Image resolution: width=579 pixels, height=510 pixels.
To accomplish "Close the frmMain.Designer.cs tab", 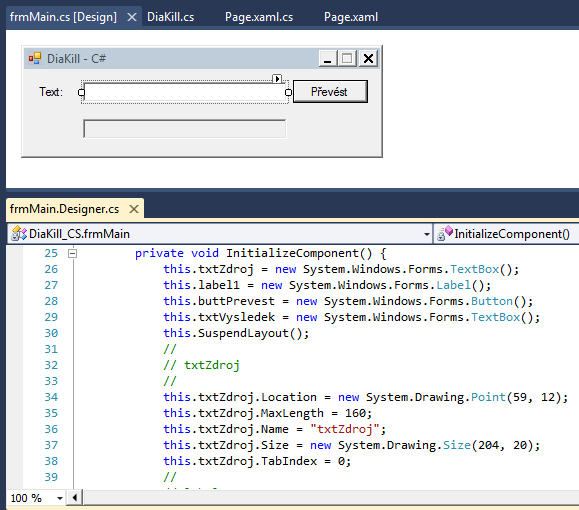I will tap(134, 209).
